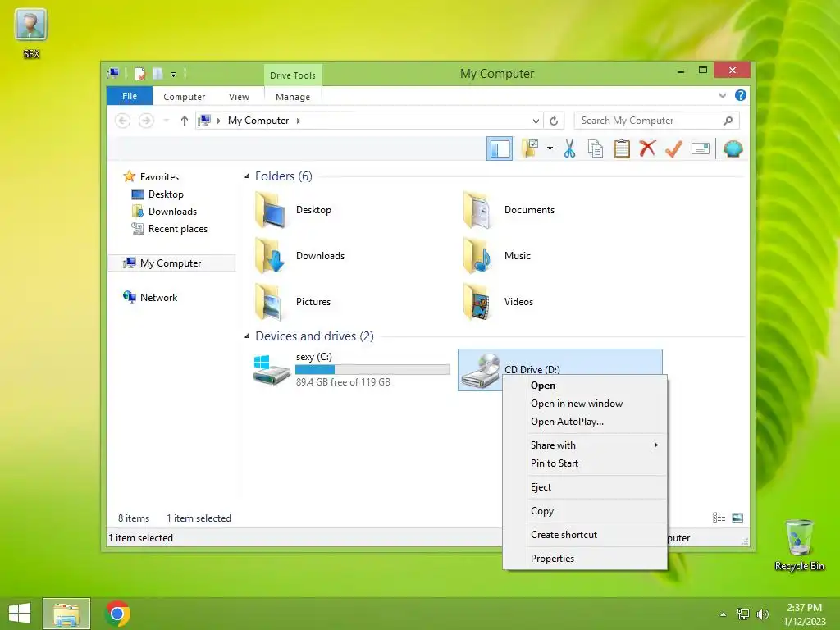
Task: Select the sexy (C:) drive icon
Action: click(272, 370)
